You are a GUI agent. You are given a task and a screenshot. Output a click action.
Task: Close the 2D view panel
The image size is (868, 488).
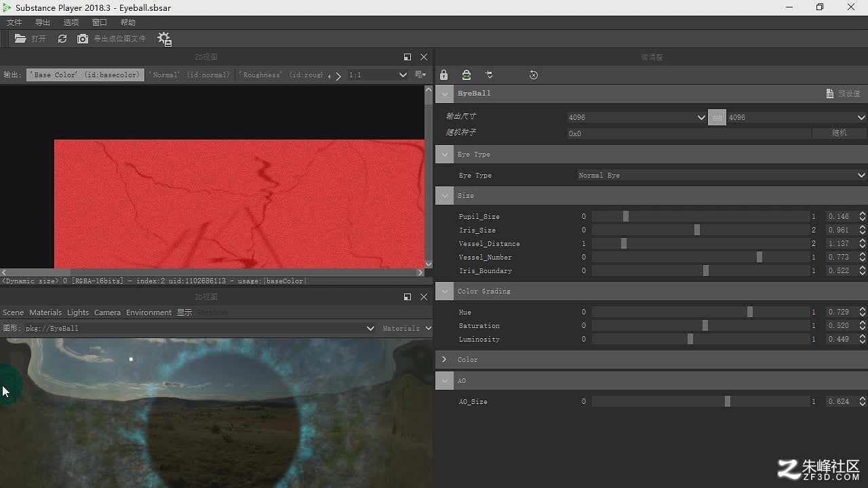point(424,57)
